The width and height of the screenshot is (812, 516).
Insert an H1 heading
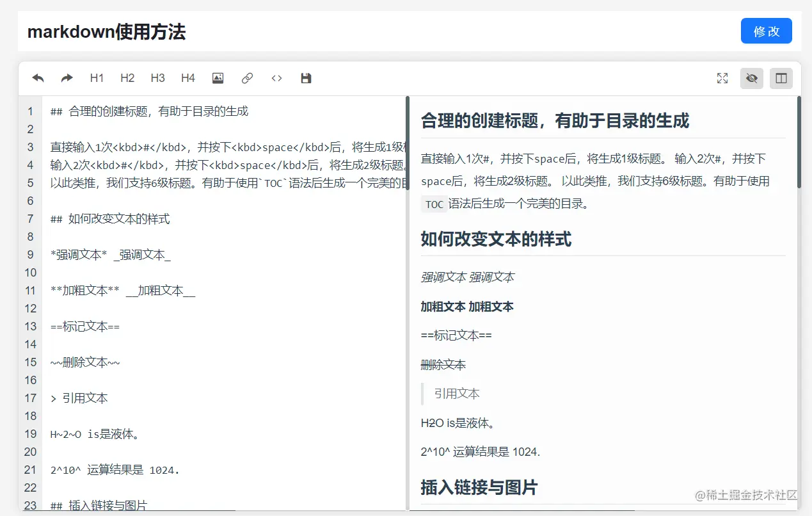(x=97, y=78)
